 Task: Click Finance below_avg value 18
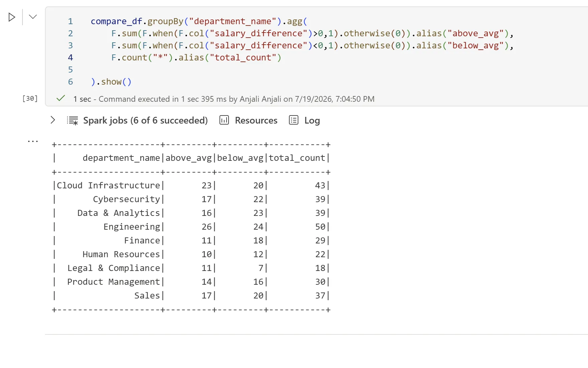click(x=258, y=240)
